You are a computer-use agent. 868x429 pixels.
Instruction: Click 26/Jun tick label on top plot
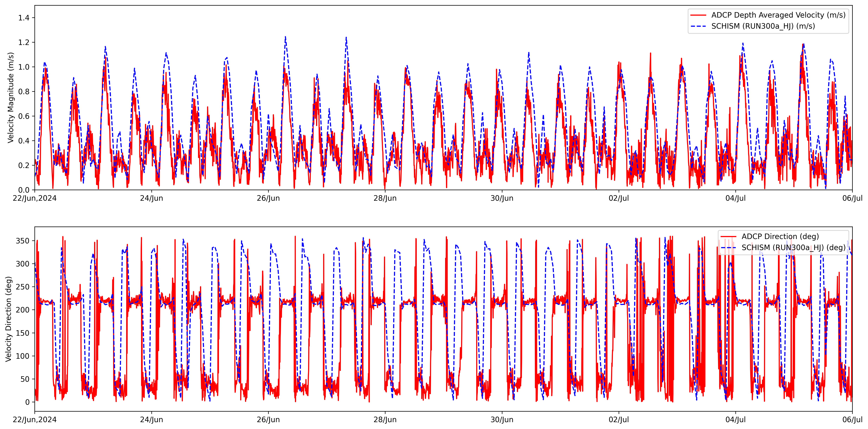[268, 198]
